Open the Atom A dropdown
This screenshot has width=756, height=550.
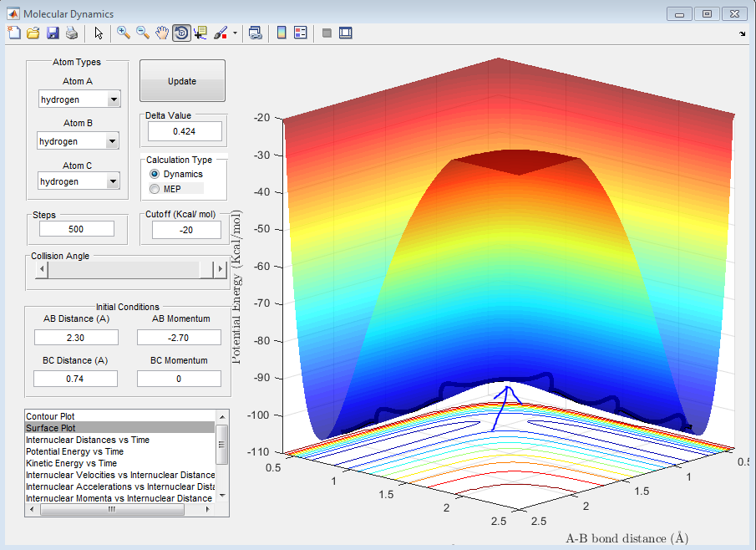point(114,100)
